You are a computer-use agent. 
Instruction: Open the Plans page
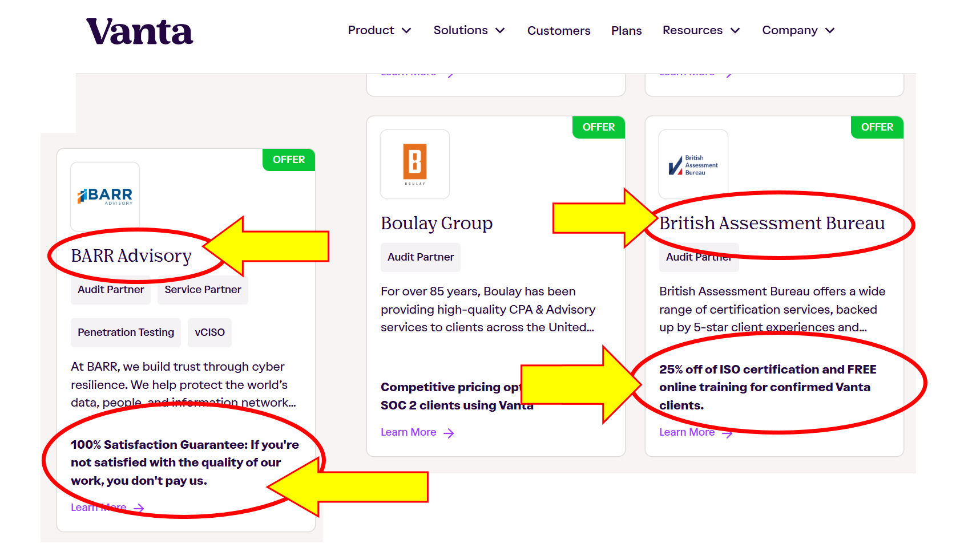click(626, 31)
